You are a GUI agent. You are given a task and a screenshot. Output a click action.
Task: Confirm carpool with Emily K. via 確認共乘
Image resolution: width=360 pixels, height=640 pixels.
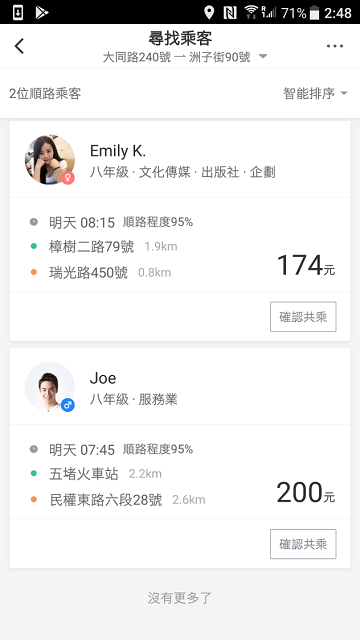303,317
